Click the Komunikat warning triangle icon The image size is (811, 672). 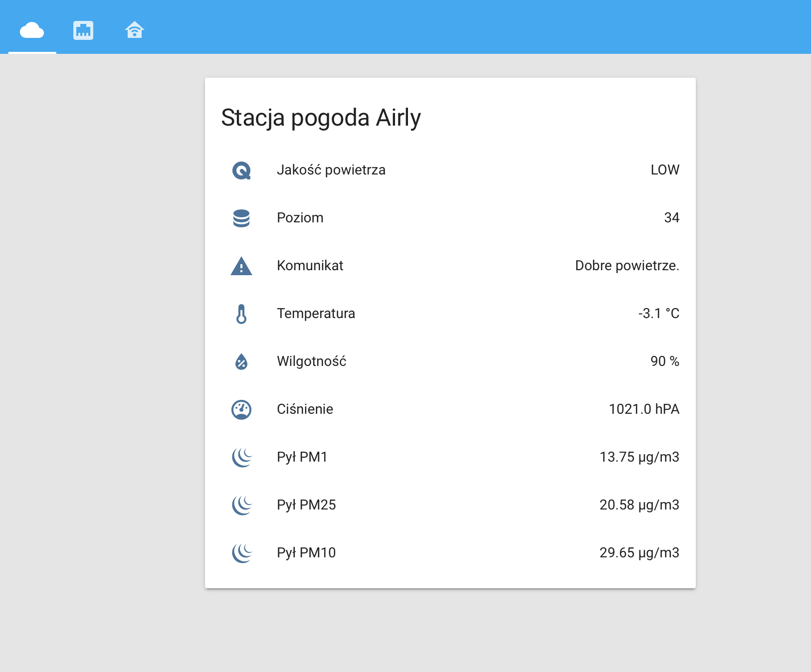241,266
